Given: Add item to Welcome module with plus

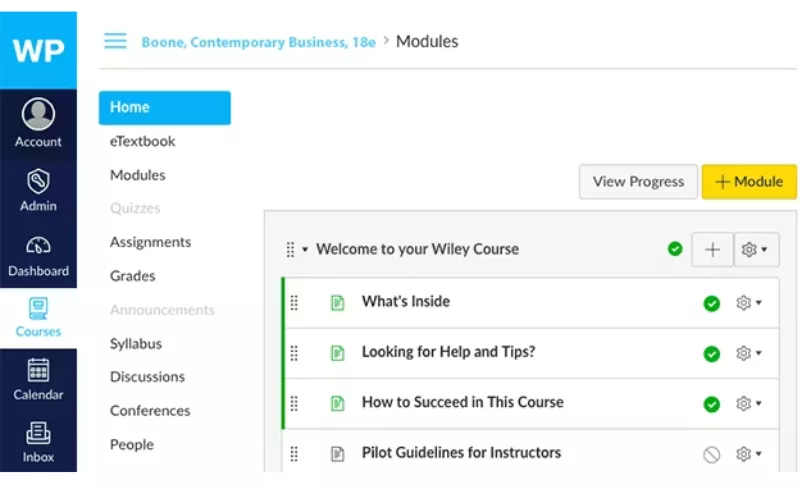Looking at the screenshot, I should tap(712, 249).
